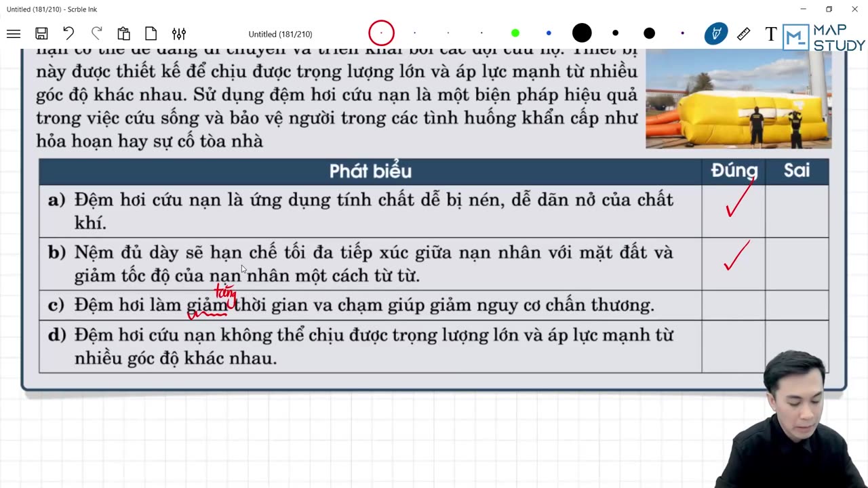Click the 'Sai' column header
This screenshot has width=868, height=488.
(x=797, y=171)
